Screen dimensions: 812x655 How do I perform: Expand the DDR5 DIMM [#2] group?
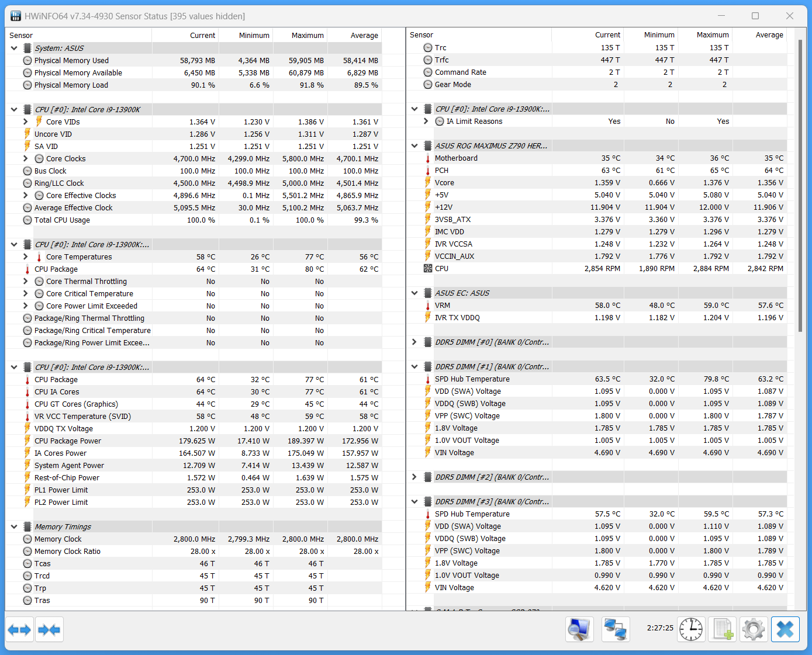(x=414, y=477)
